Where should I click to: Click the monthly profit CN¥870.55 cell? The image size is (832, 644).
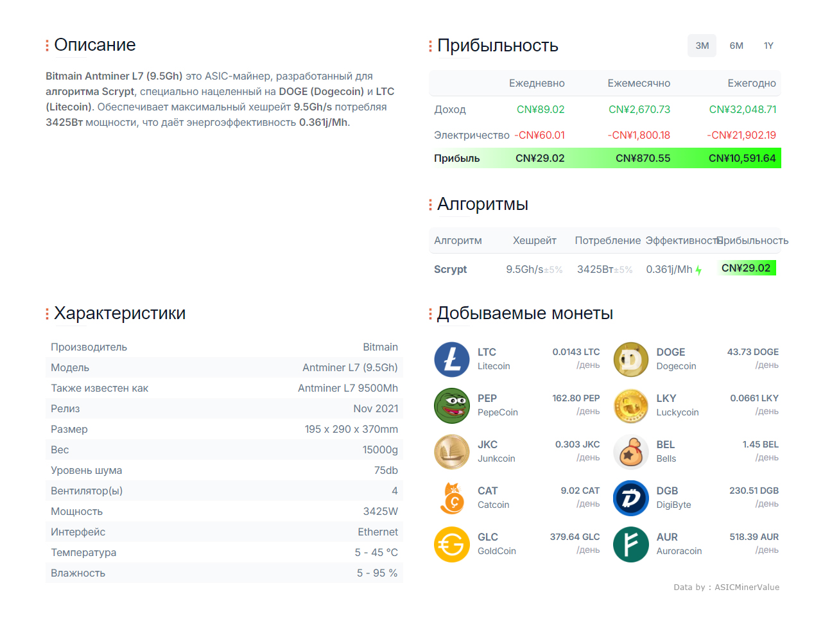(x=643, y=158)
